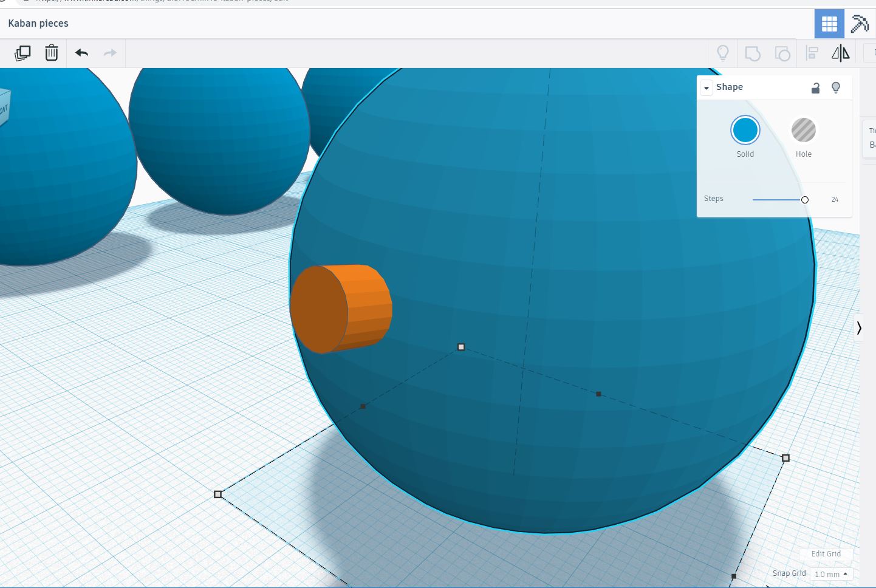
Task: Click the Duplicate and repeat icon
Action: click(x=22, y=53)
